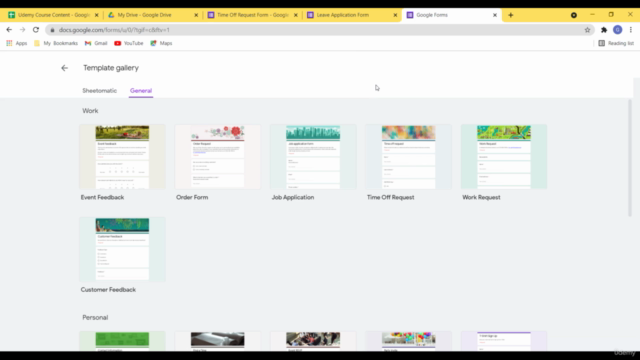Open the Chrome profile avatar
The width and height of the screenshot is (640, 360).
click(618, 30)
